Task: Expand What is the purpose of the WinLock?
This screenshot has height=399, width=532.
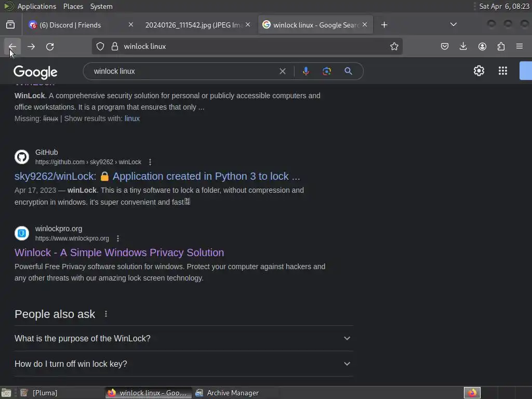Action: [183, 338]
